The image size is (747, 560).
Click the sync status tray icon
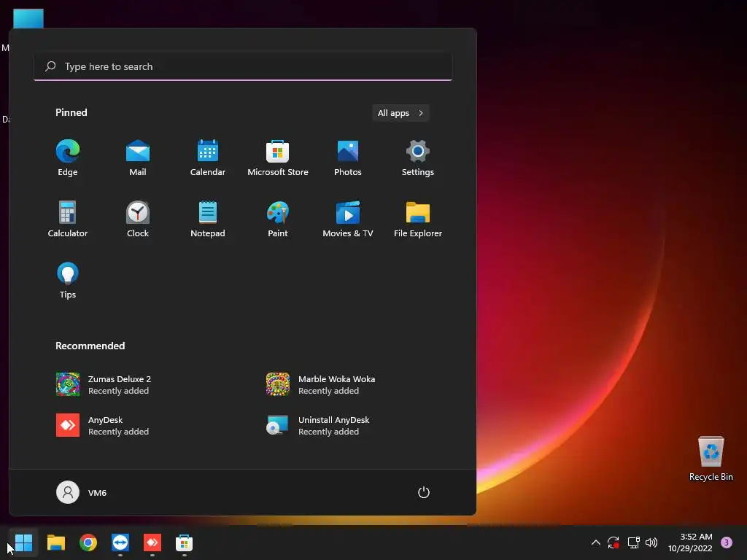(614, 542)
